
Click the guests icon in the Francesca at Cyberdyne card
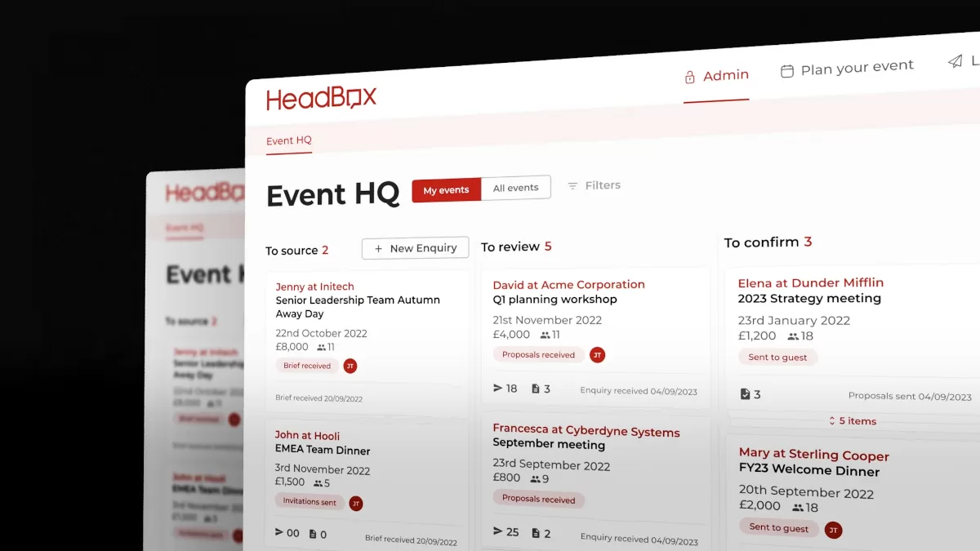pos(535,479)
